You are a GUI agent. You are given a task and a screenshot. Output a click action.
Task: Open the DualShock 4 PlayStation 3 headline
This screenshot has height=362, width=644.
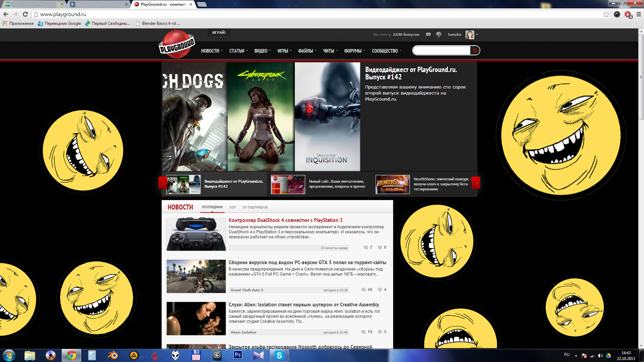pos(285,220)
